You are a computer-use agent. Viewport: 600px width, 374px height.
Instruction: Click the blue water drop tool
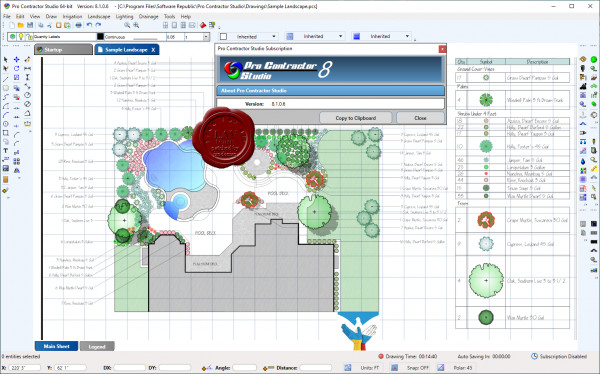[x=583, y=162]
